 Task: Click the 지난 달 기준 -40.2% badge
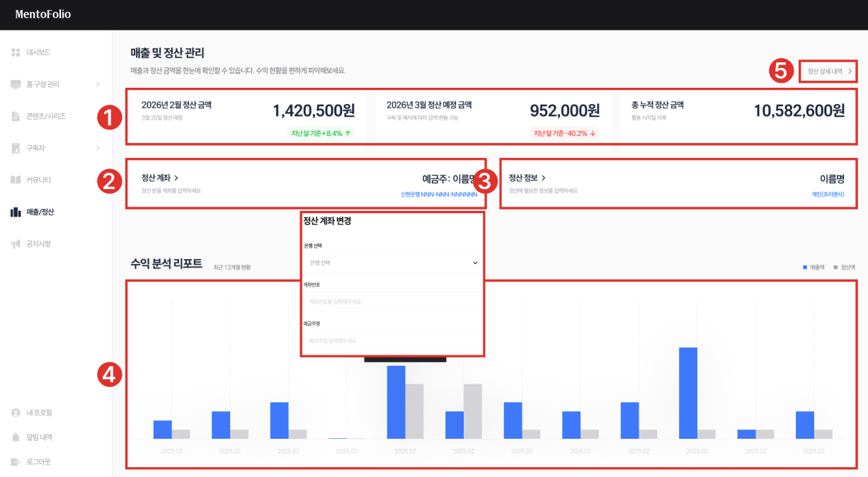coord(564,133)
